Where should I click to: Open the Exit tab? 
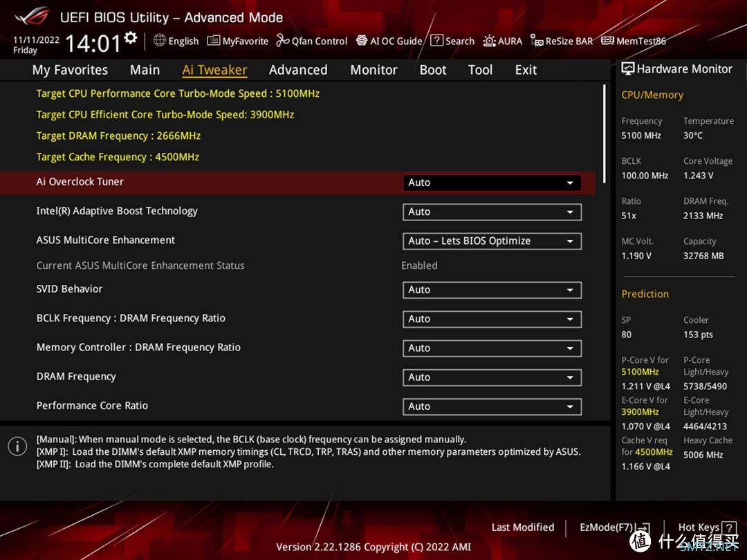(x=526, y=70)
